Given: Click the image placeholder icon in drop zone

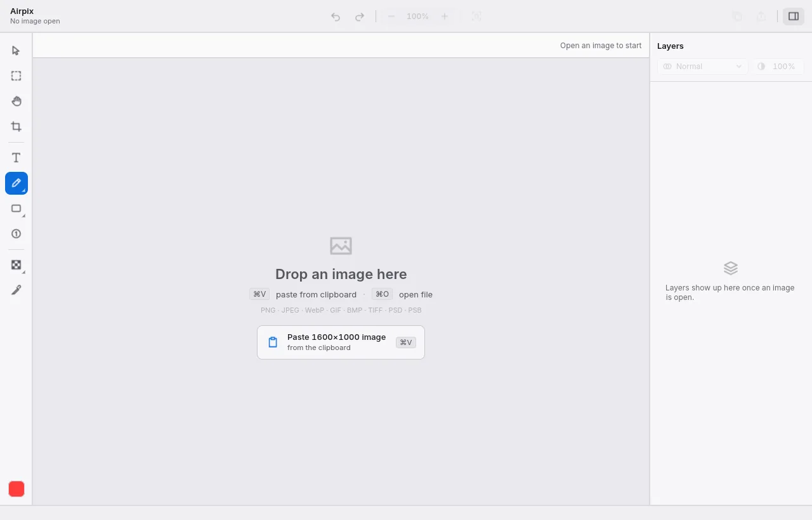Looking at the screenshot, I should click(x=341, y=245).
